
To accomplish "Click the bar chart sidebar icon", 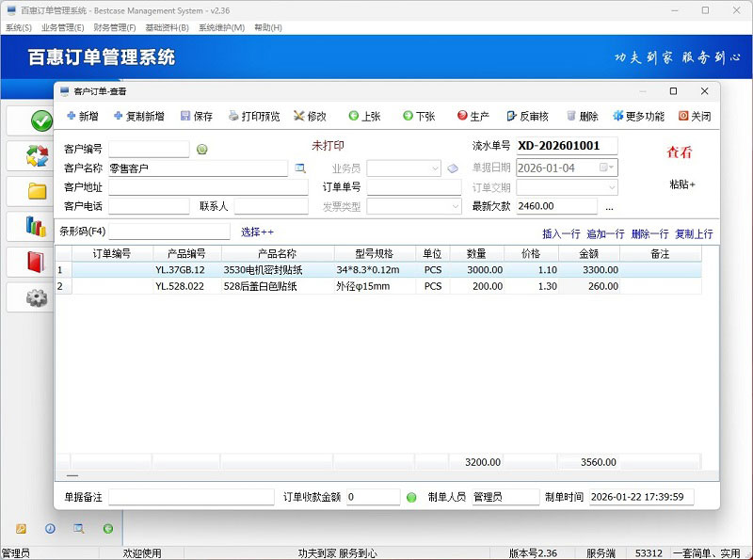I will [x=36, y=226].
